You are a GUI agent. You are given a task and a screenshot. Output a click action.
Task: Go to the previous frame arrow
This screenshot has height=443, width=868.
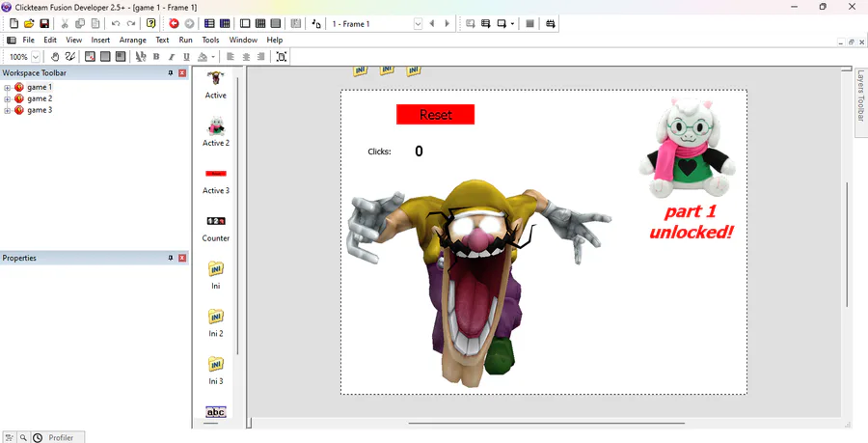(432, 24)
